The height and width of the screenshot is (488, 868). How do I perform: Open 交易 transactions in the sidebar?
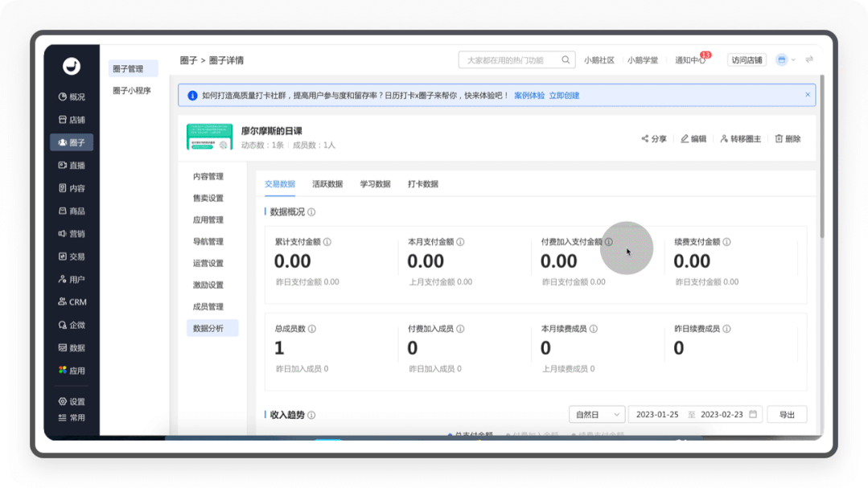click(x=72, y=256)
